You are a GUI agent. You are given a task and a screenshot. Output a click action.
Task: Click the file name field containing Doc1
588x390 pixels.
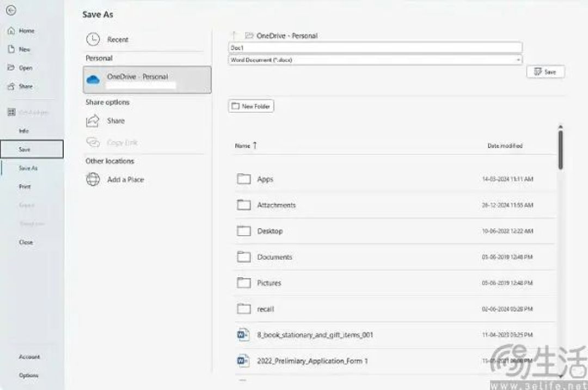(x=375, y=47)
